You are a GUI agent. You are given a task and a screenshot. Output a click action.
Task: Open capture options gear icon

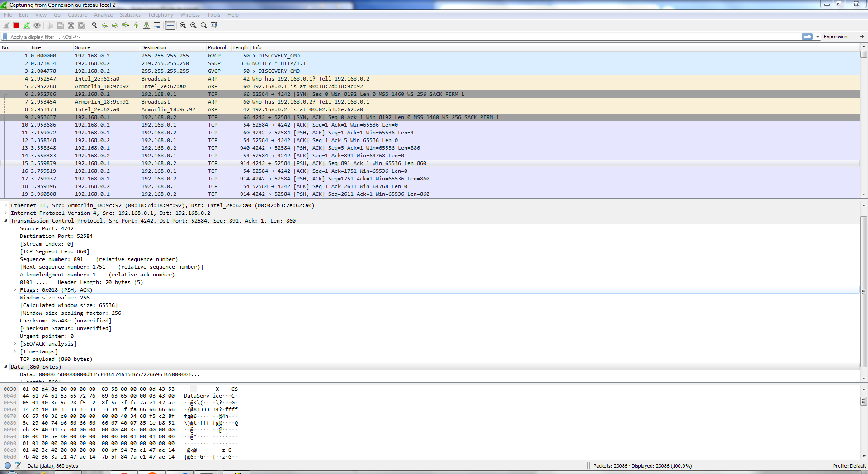[x=37, y=25]
